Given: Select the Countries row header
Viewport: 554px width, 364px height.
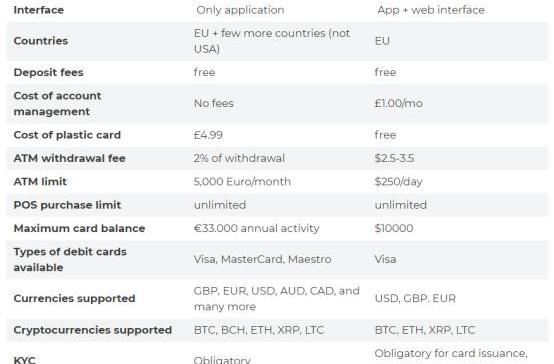Looking at the screenshot, I should 41,41.
